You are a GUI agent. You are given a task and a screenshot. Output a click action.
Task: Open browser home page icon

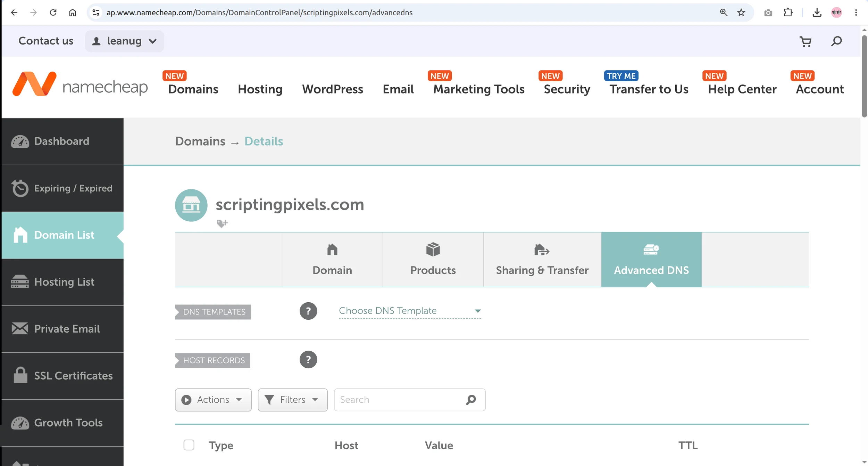coord(72,13)
